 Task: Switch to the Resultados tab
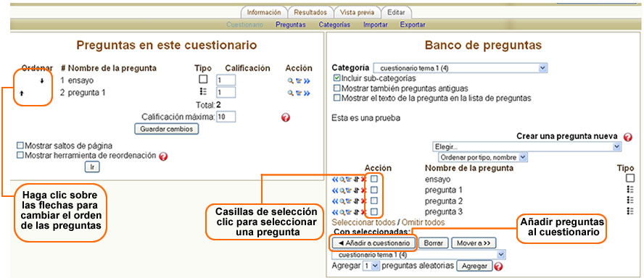(310, 12)
